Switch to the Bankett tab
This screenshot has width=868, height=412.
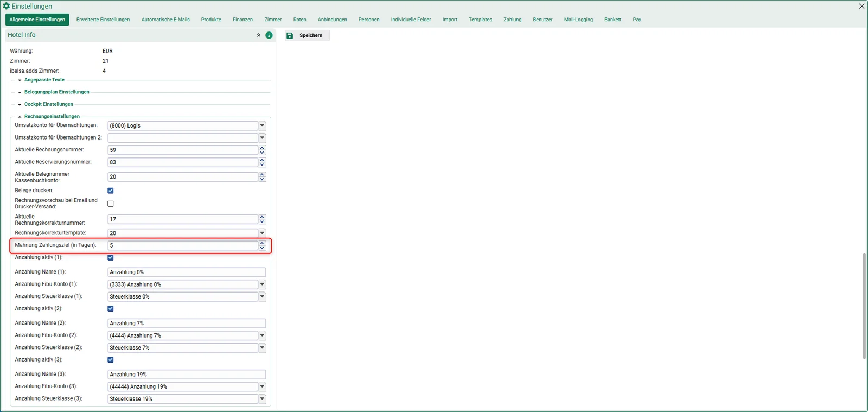(612, 20)
